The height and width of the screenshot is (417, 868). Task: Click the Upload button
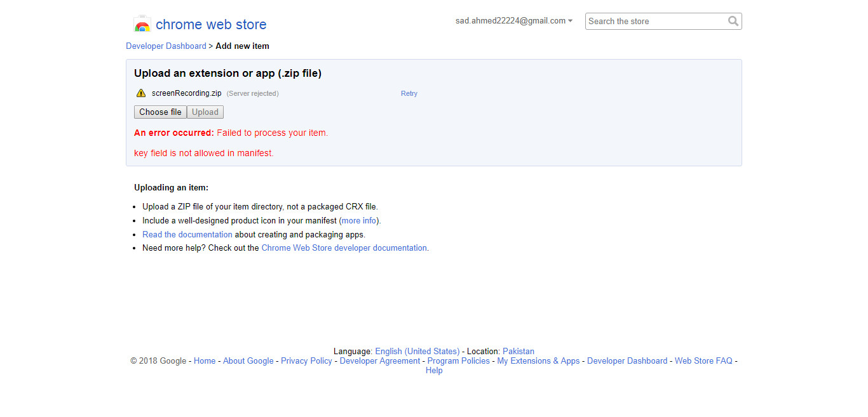click(x=205, y=112)
